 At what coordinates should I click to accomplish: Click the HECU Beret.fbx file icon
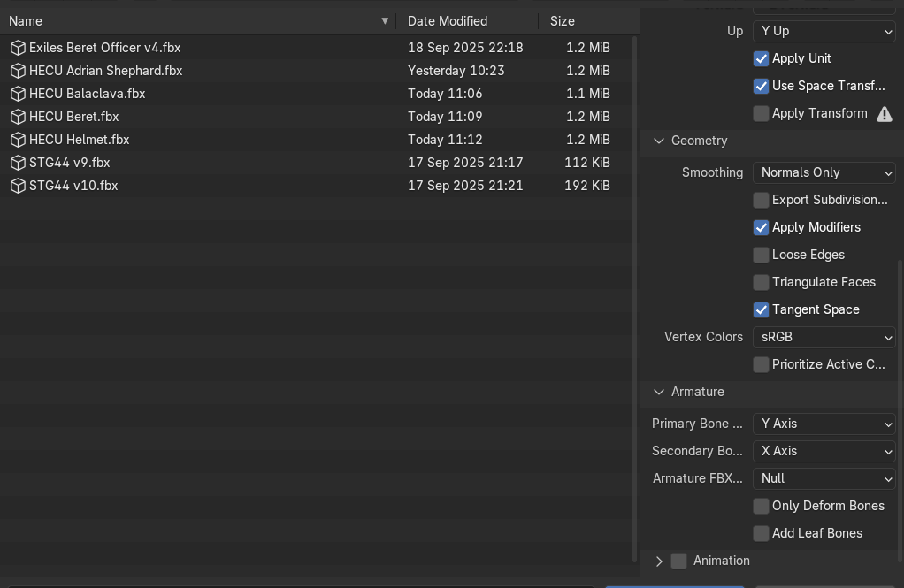tap(18, 117)
